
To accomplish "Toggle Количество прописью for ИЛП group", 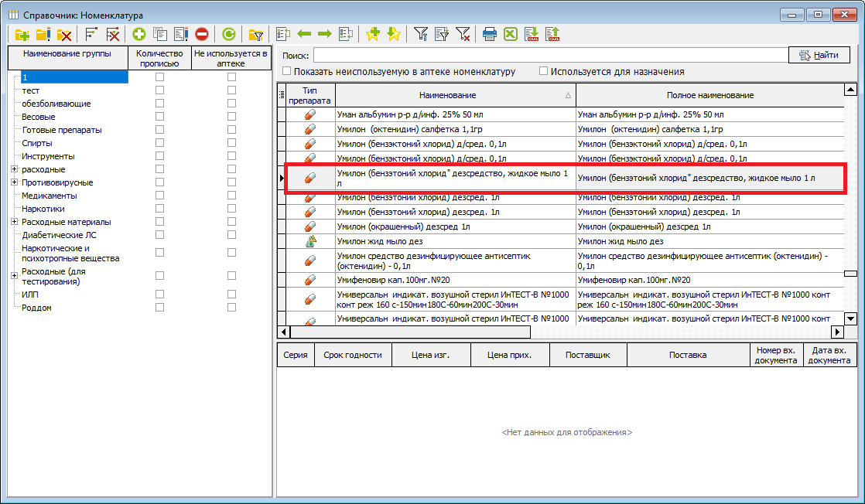I will 159,294.
